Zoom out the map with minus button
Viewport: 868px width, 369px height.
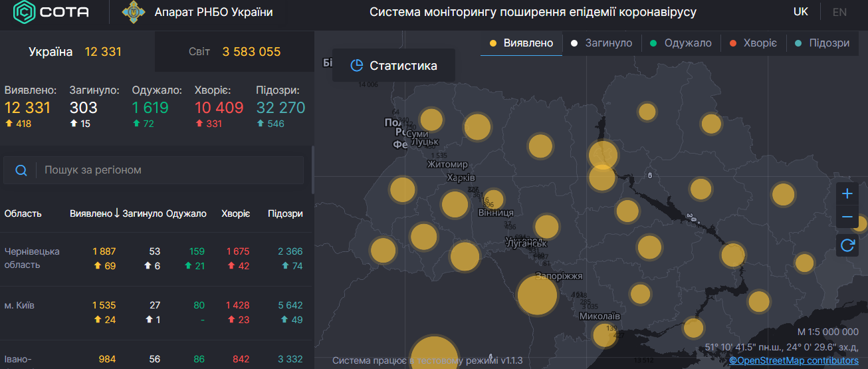click(847, 217)
